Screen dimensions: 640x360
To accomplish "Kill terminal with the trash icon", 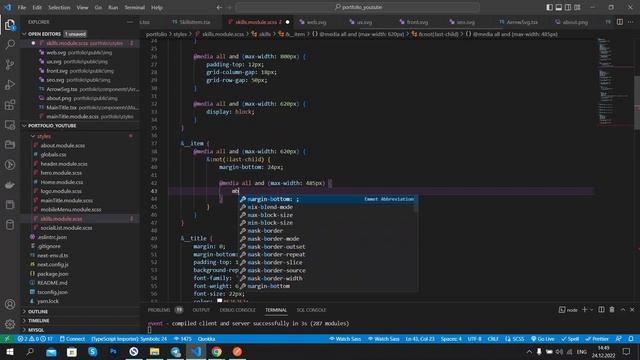I will (612, 310).
